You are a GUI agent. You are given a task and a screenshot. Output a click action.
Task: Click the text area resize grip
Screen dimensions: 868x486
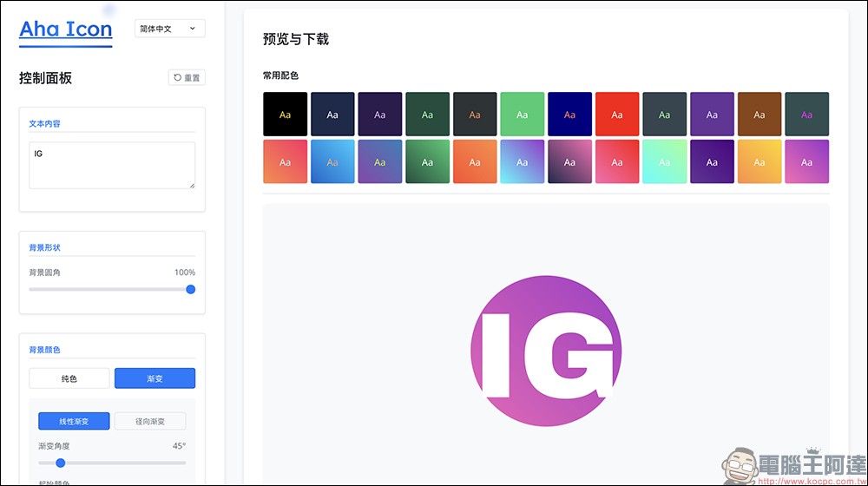pos(192,186)
